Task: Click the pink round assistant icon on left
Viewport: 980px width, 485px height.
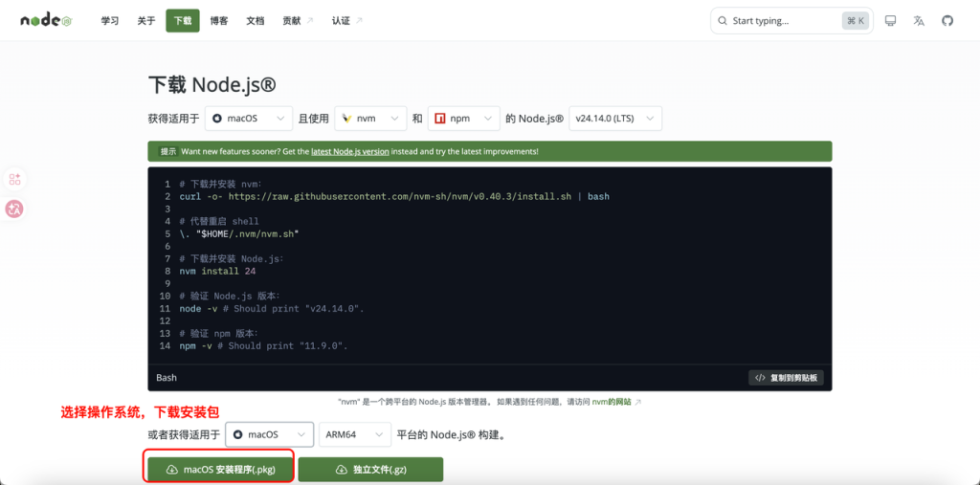Action: pyautogui.click(x=14, y=209)
